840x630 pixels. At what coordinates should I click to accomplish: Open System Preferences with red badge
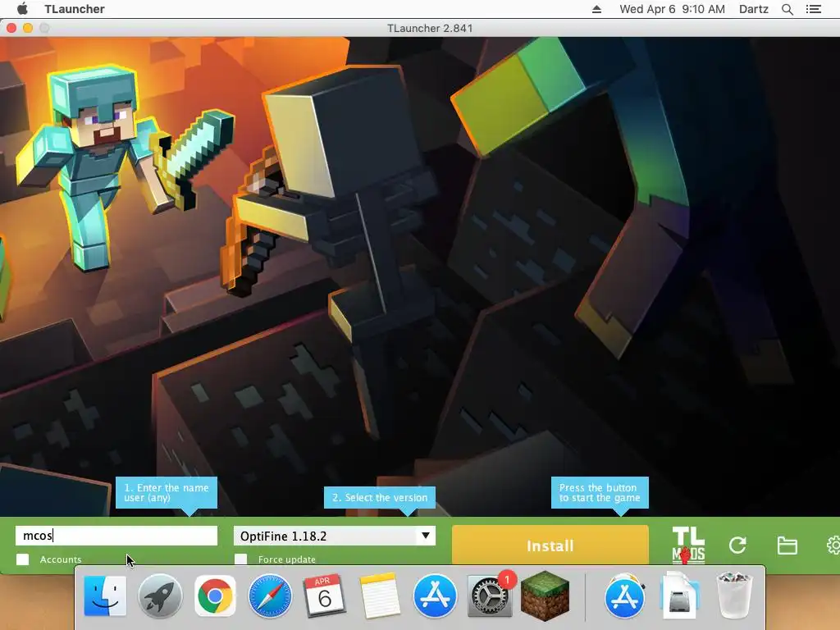pos(489,596)
